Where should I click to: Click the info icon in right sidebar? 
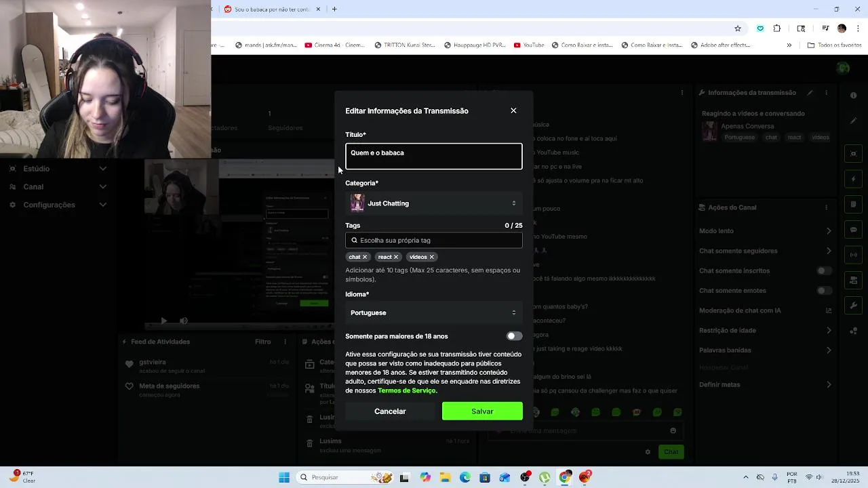[x=854, y=96]
